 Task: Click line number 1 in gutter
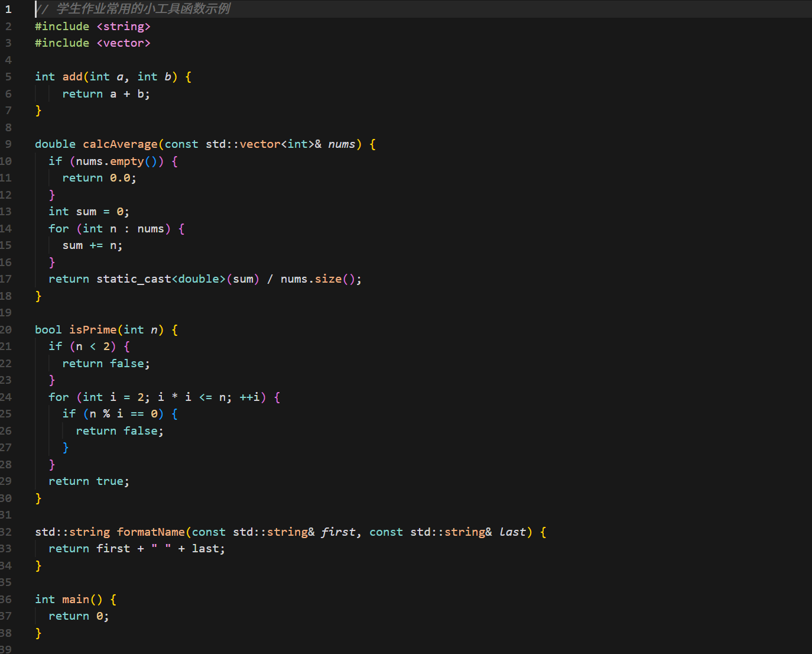click(x=8, y=9)
